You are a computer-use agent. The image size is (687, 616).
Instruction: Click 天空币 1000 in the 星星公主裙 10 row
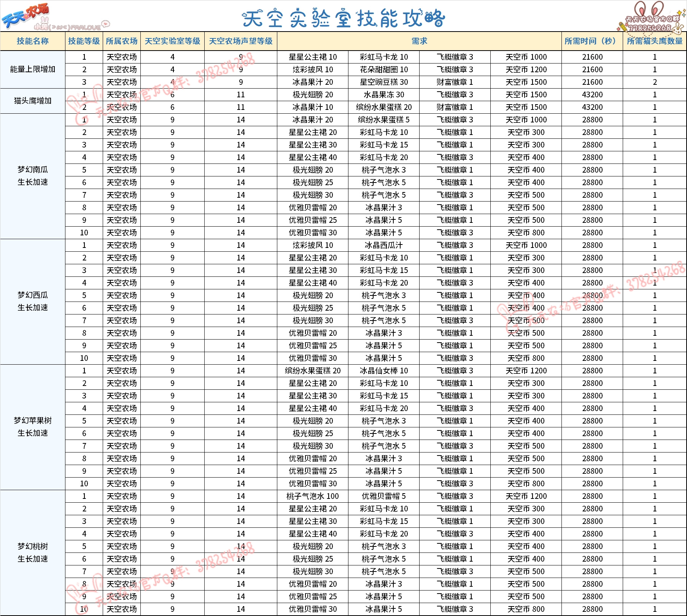pos(526,57)
